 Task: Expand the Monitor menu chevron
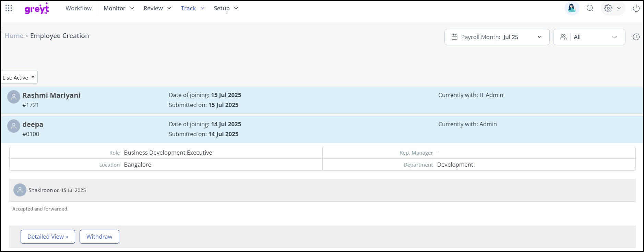[x=132, y=8]
